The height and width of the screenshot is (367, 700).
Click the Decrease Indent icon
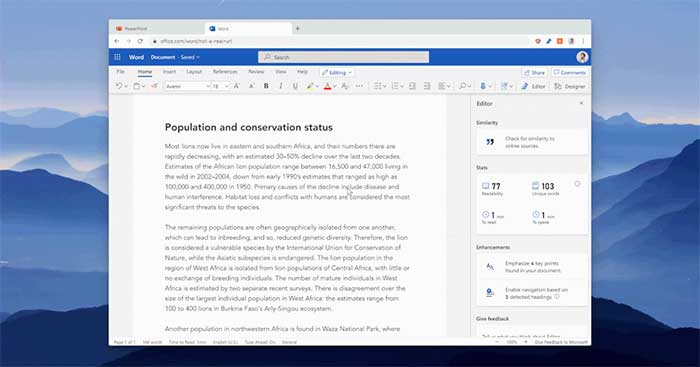pyautogui.click(x=412, y=86)
